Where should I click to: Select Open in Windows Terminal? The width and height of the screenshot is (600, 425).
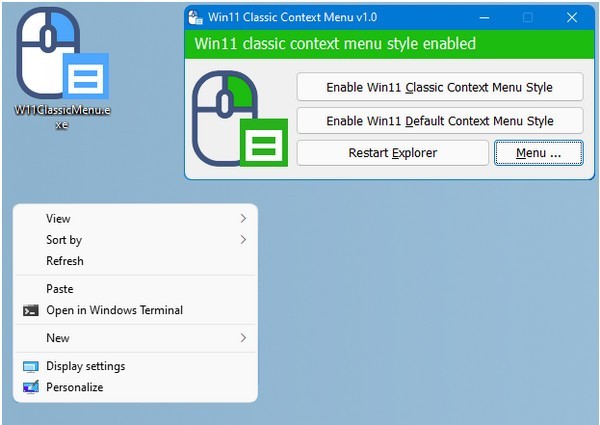click(114, 311)
